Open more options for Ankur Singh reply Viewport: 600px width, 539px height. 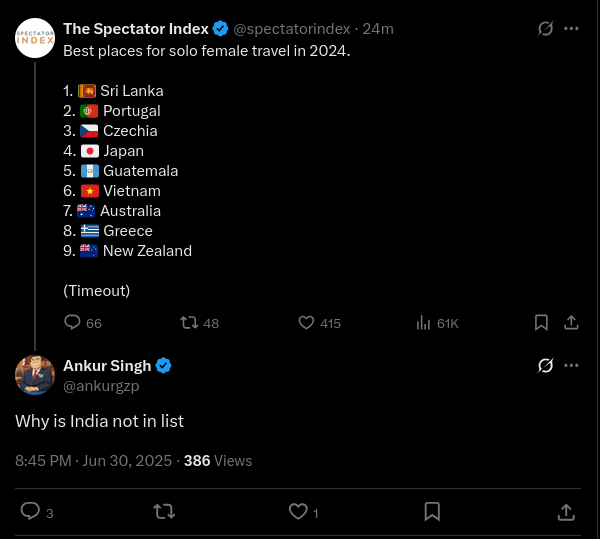tap(571, 365)
